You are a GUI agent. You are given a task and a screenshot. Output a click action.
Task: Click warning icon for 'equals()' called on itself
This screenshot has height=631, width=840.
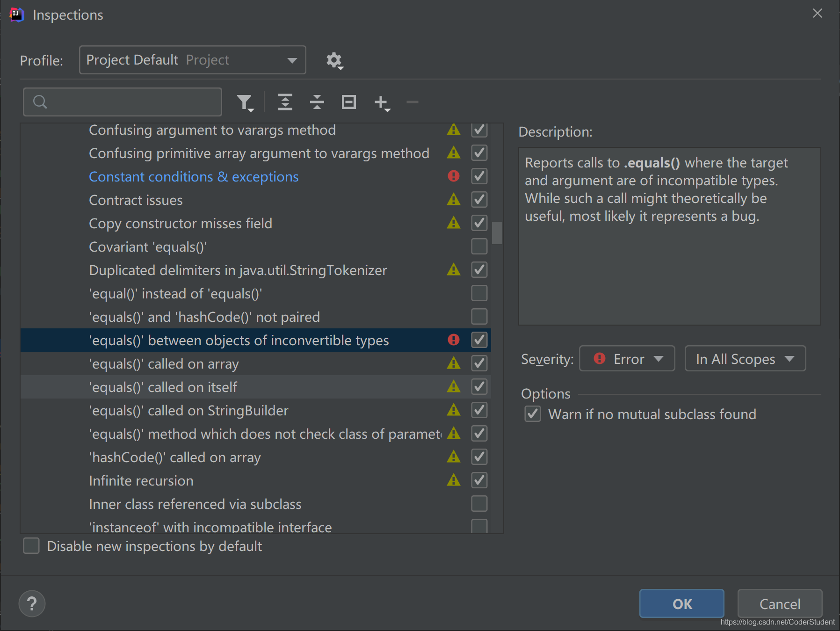454,387
